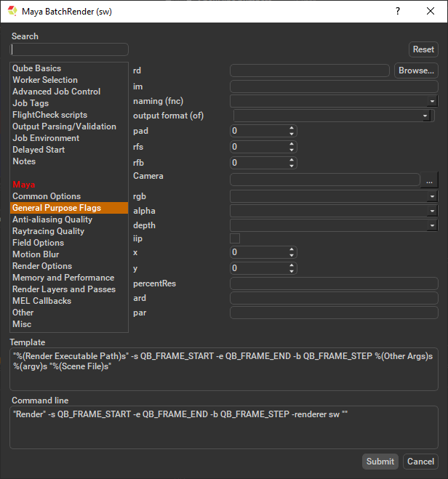
Task: Increase the x value with up arrow
Action: (292, 249)
